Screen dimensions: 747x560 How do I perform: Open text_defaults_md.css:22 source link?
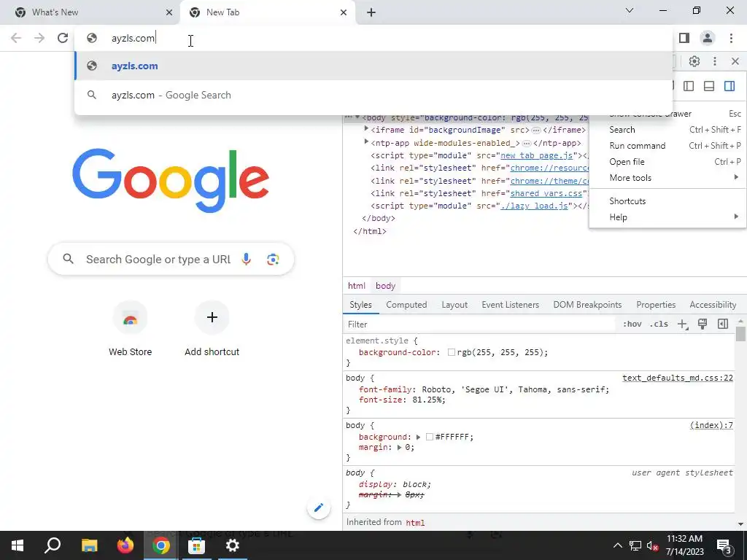coord(678,378)
